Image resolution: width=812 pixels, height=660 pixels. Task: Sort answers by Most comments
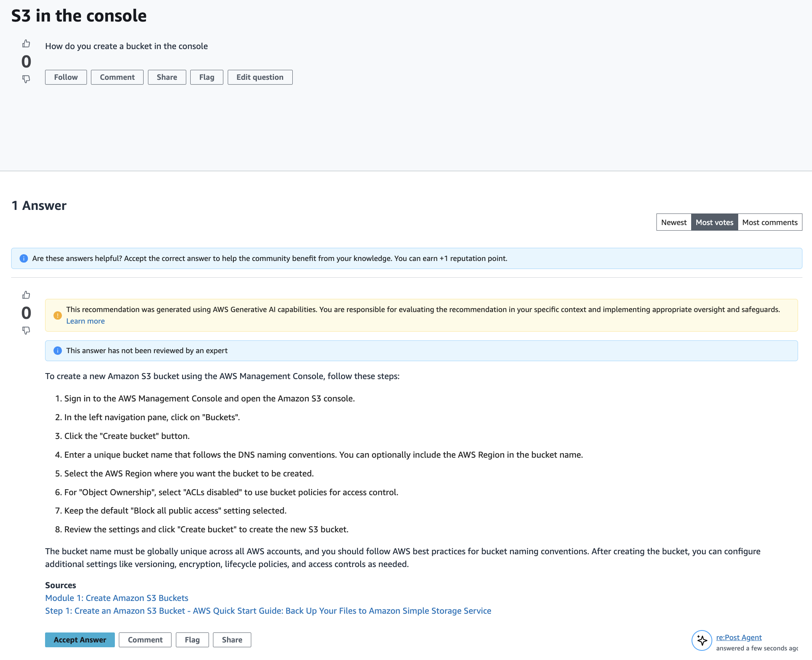(x=770, y=222)
